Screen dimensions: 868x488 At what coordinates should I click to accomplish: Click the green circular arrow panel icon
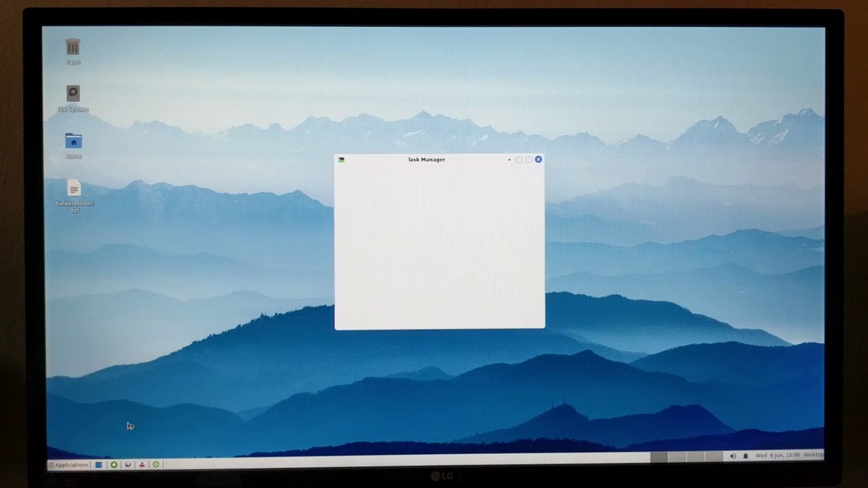[x=156, y=465]
